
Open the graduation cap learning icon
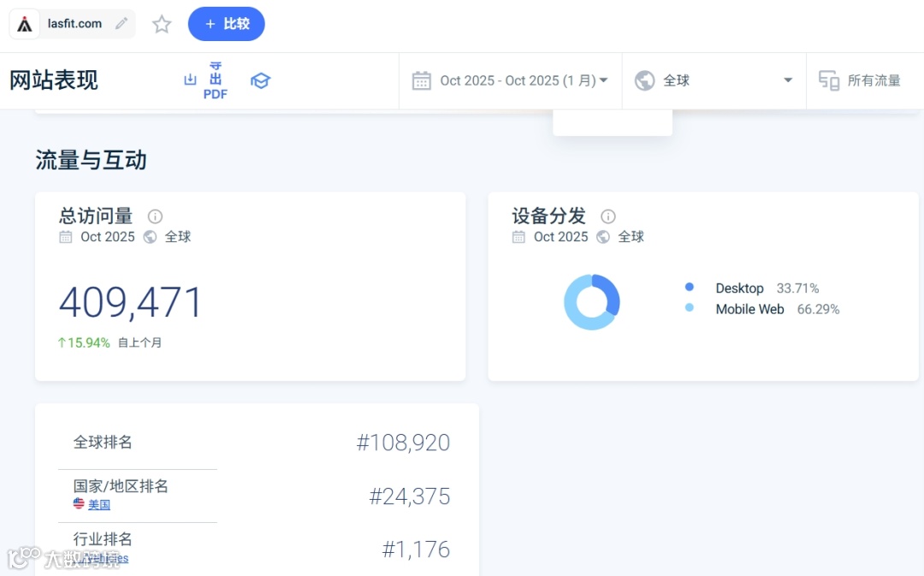pyautogui.click(x=260, y=80)
